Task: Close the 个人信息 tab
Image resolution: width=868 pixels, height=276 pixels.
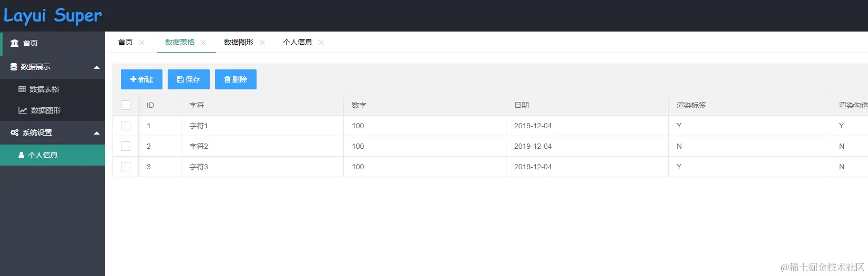Action: tap(321, 43)
